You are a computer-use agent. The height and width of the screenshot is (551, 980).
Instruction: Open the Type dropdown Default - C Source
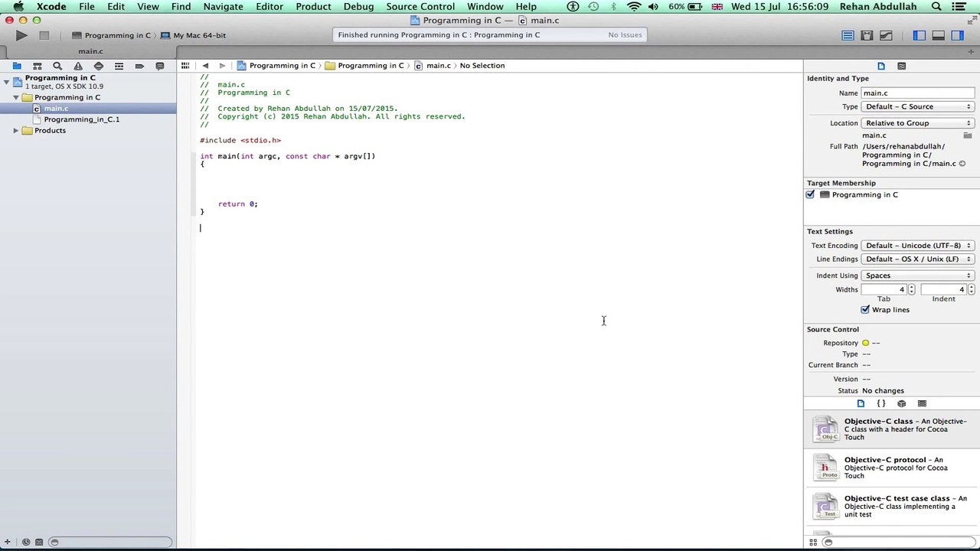[917, 107]
